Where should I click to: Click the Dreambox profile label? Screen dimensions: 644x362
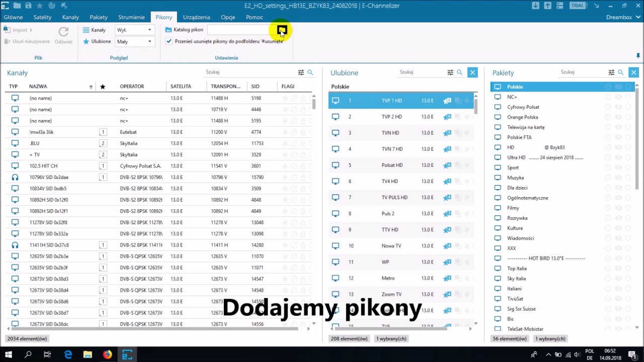point(619,17)
